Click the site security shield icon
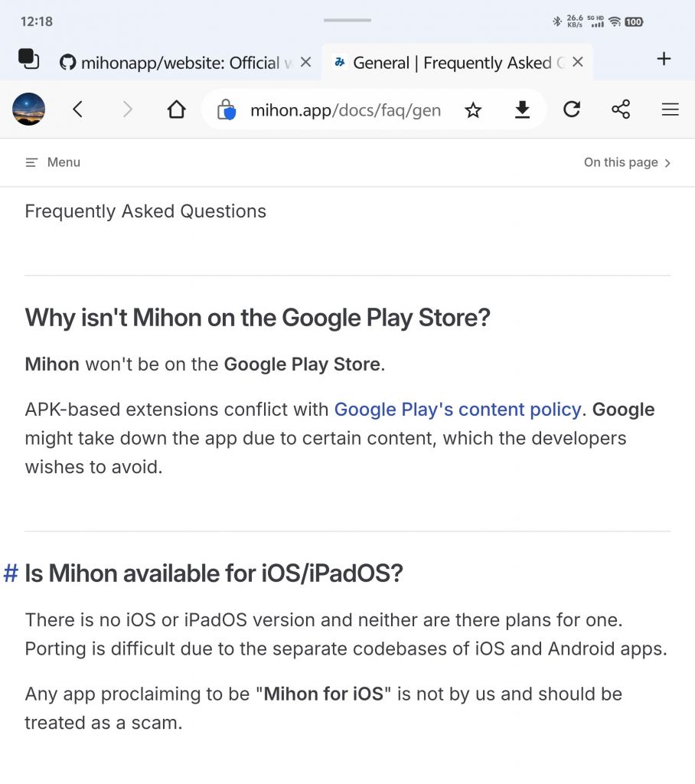 click(x=226, y=110)
